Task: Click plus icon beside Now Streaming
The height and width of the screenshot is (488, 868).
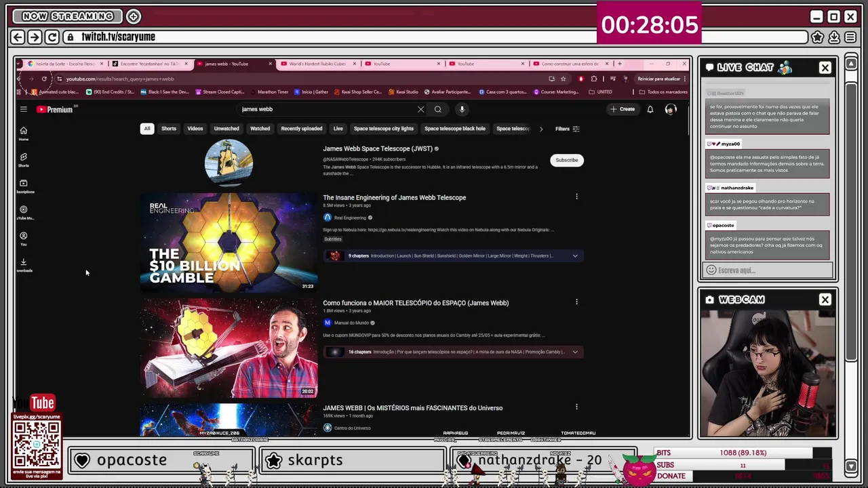Action: pos(134,16)
